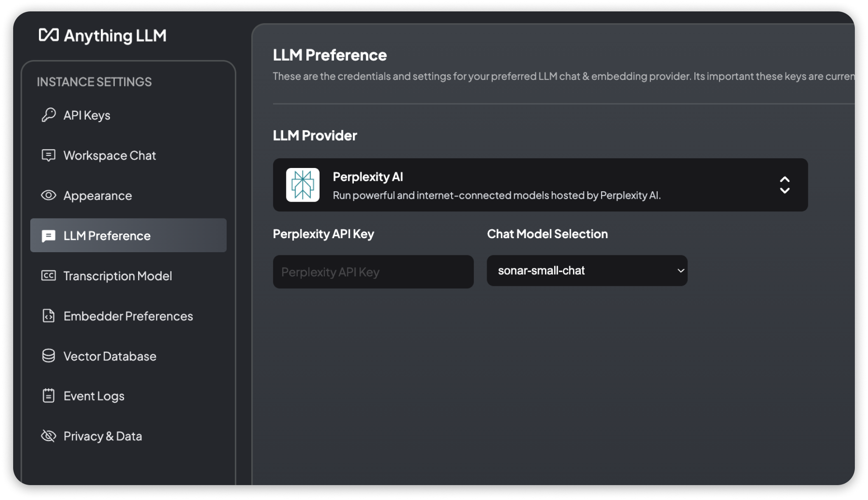Go to Workspace Chat settings

pos(128,155)
